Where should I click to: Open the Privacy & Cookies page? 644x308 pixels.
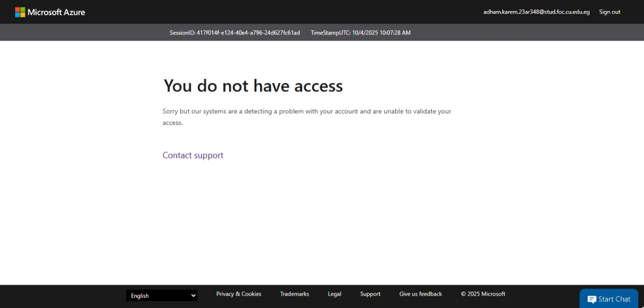pyautogui.click(x=238, y=294)
